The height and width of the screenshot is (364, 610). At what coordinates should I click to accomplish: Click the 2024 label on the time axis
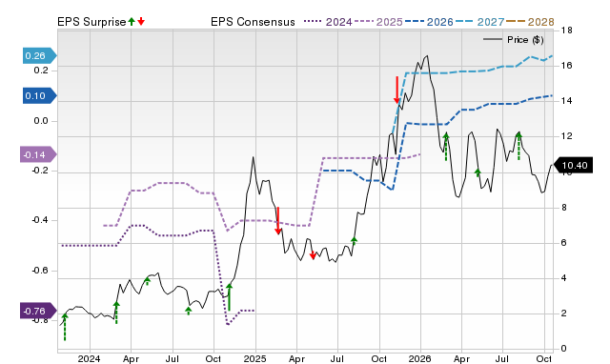89,358
